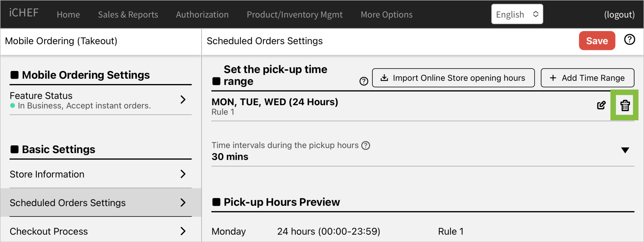Image resolution: width=644 pixels, height=242 pixels.
Task: Add a new time range
Action: (x=587, y=78)
